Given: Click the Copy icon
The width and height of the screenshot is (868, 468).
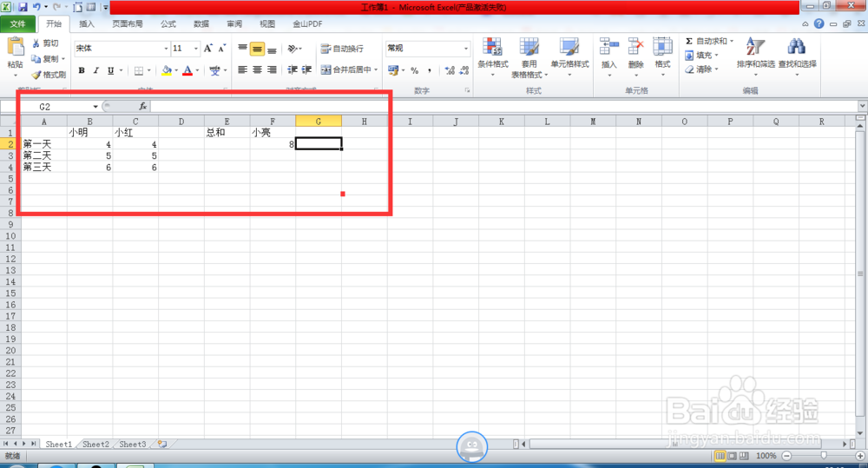Looking at the screenshot, I should [x=36, y=59].
